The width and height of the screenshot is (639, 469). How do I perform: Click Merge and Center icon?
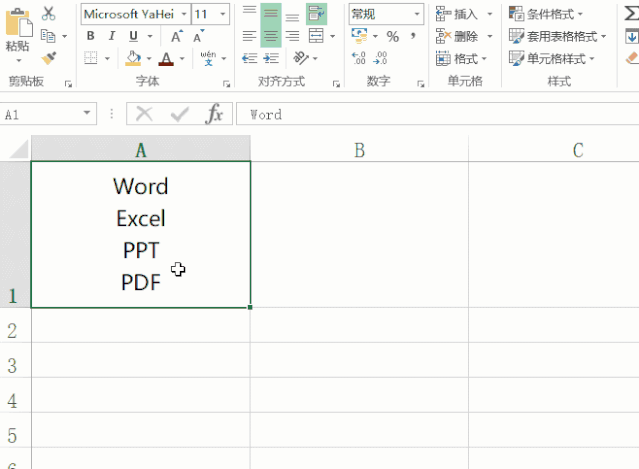(x=316, y=36)
